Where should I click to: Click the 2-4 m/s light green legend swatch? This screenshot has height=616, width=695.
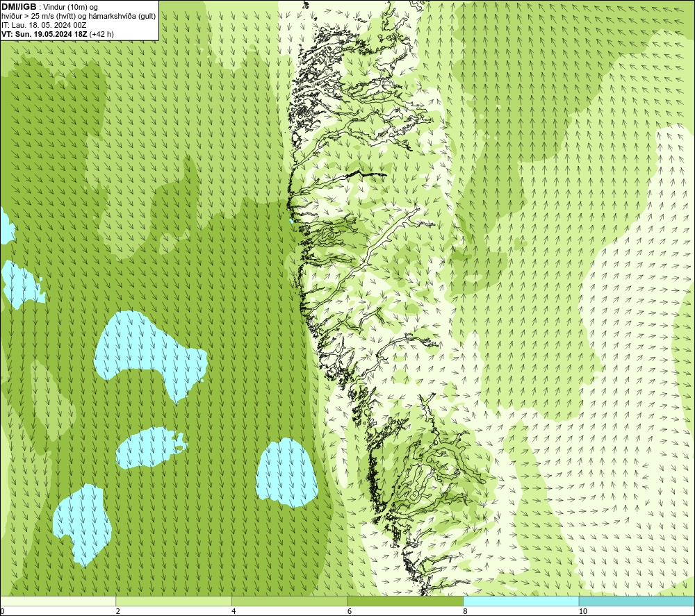(x=174, y=601)
